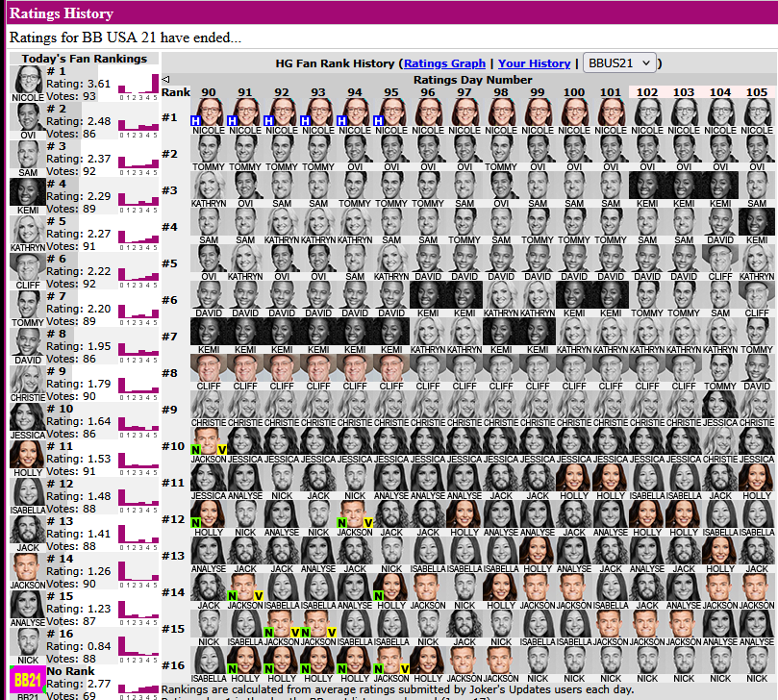Click the 'Ratings Day Number' header text
This screenshot has width=778, height=700.
[x=472, y=80]
